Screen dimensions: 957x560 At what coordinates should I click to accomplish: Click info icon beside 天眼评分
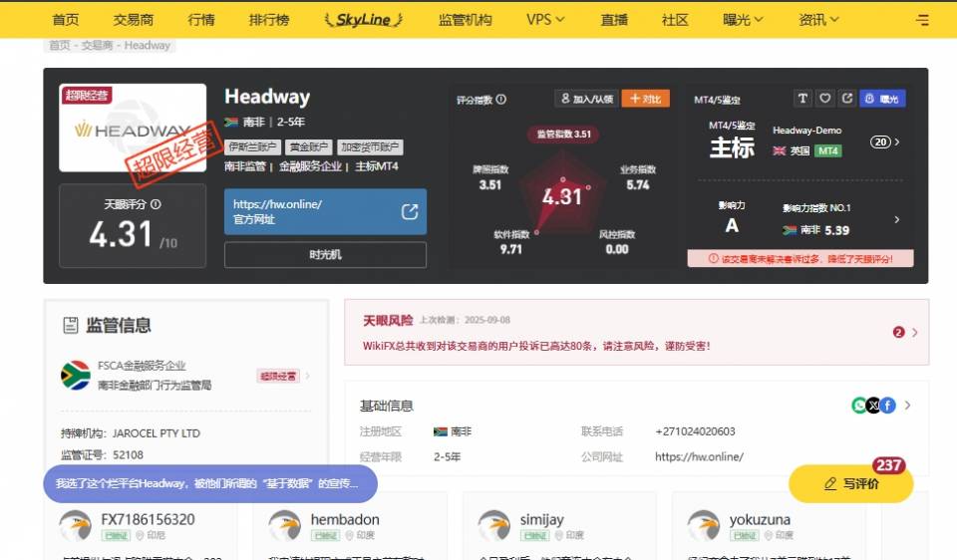pyautogui.click(x=156, y=204)
